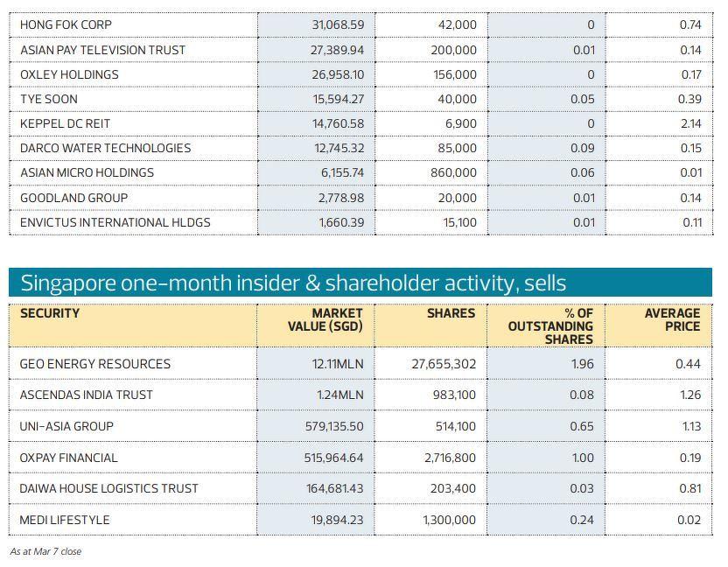Click the sells table title banner
The image size is (728, 567).
click(x=360, y=283)
